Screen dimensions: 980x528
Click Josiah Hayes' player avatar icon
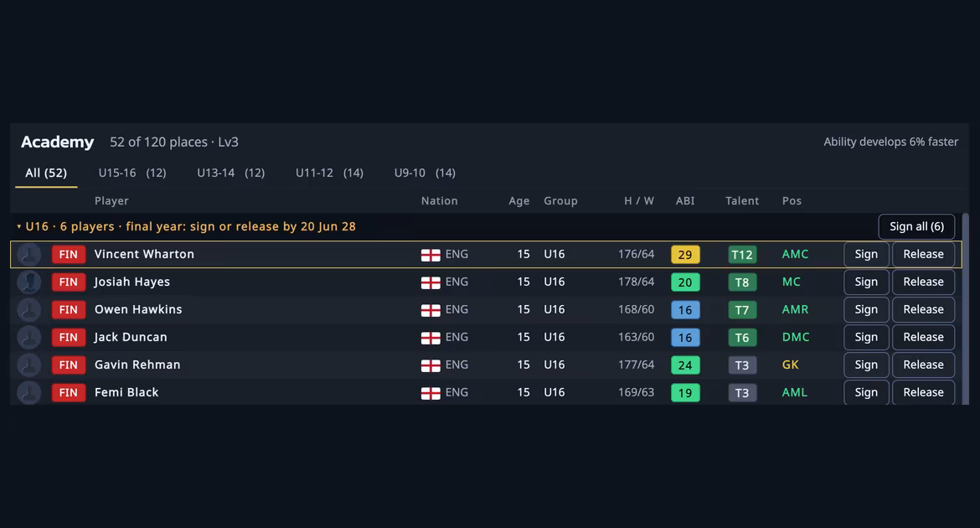click(x=28, y=282)
